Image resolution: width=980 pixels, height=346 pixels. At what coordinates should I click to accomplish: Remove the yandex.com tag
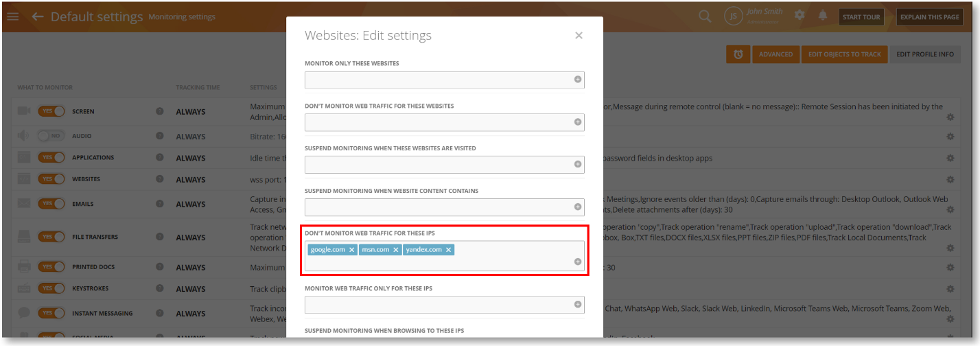[448, 250]
